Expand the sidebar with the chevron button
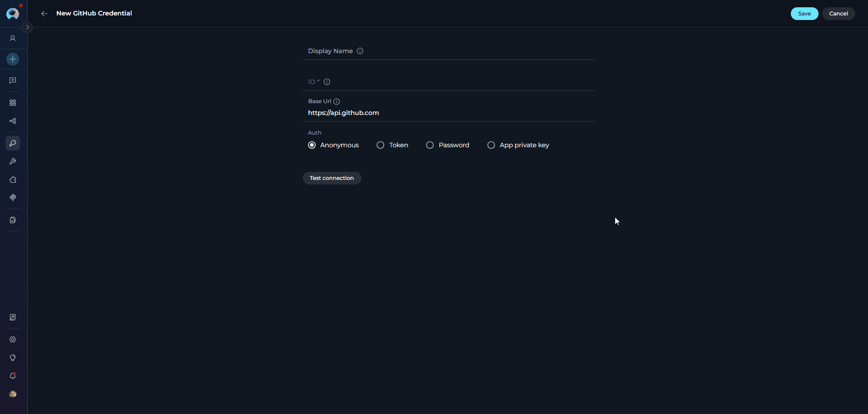The height and width of the screenshot is (414, 868). (x=27, y=27)
